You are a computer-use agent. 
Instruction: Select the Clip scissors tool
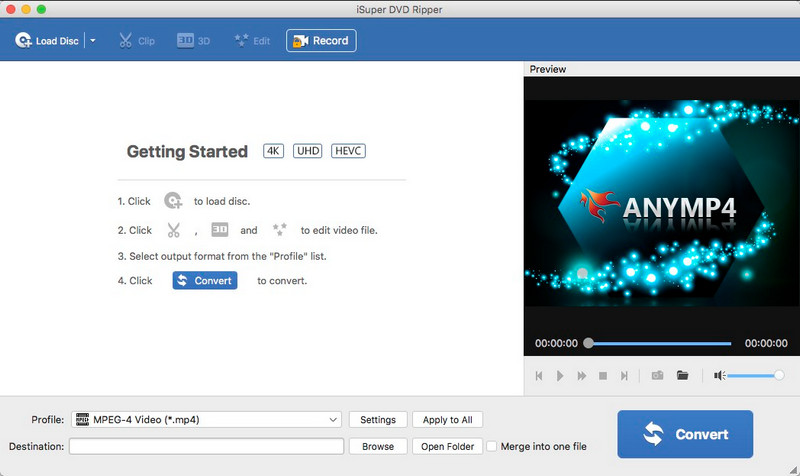pos(136,41)
